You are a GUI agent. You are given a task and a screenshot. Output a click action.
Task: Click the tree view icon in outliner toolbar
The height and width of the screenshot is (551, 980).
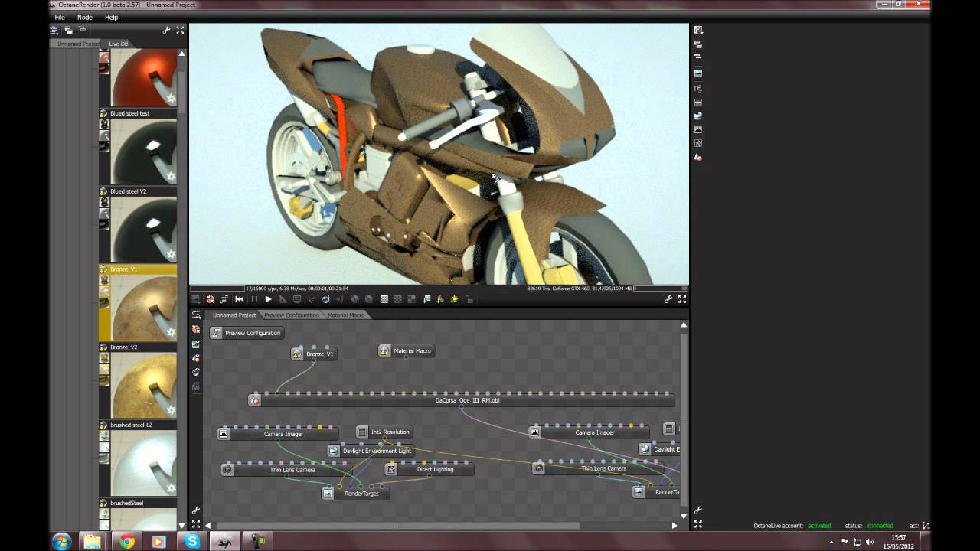pos(54,30)
